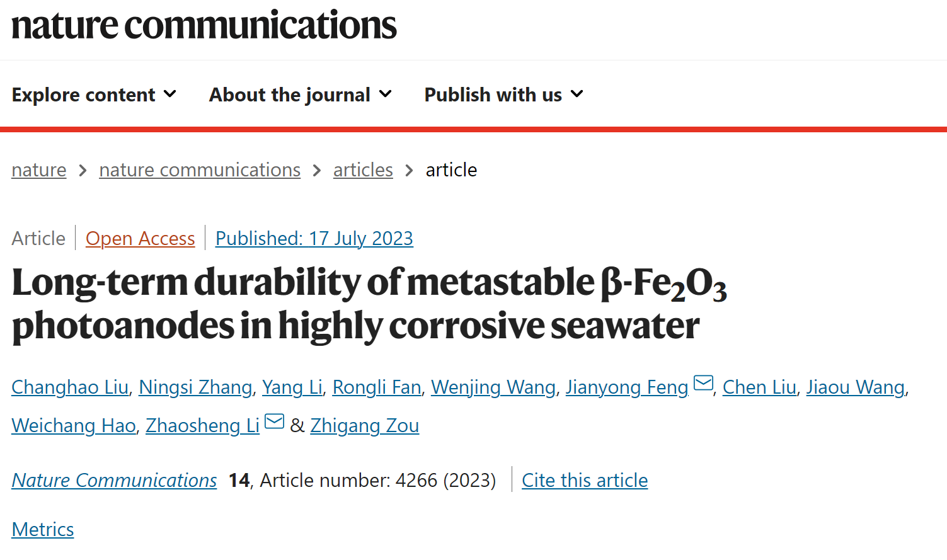This screenshot has height=560, width=947.
Task: Go to the nature breadcrumb link
Action: (x=39, y=170)
